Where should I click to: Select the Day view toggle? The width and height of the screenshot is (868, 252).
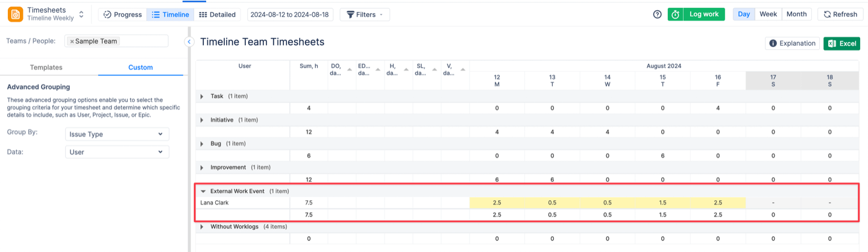coord(744,14)
